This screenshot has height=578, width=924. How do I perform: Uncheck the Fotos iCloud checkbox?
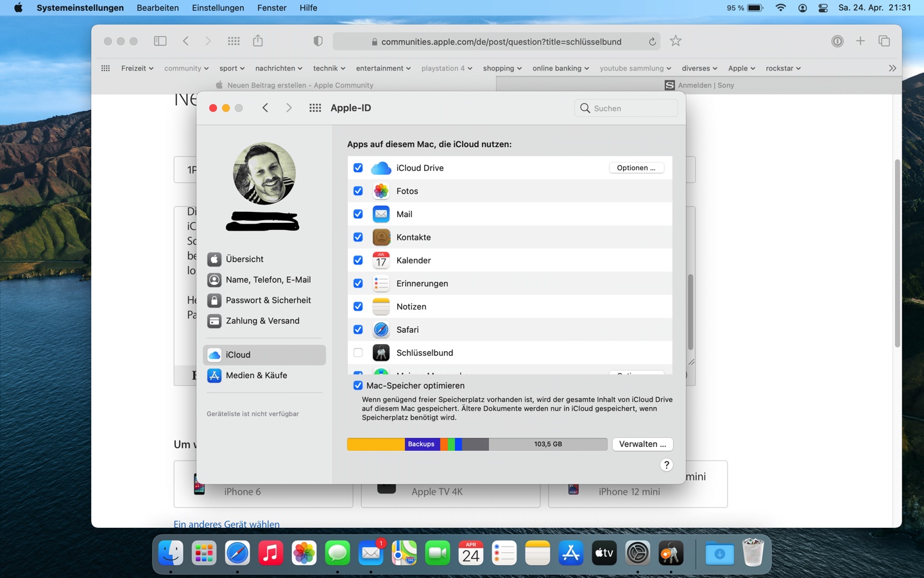click(x=358, y=191)
